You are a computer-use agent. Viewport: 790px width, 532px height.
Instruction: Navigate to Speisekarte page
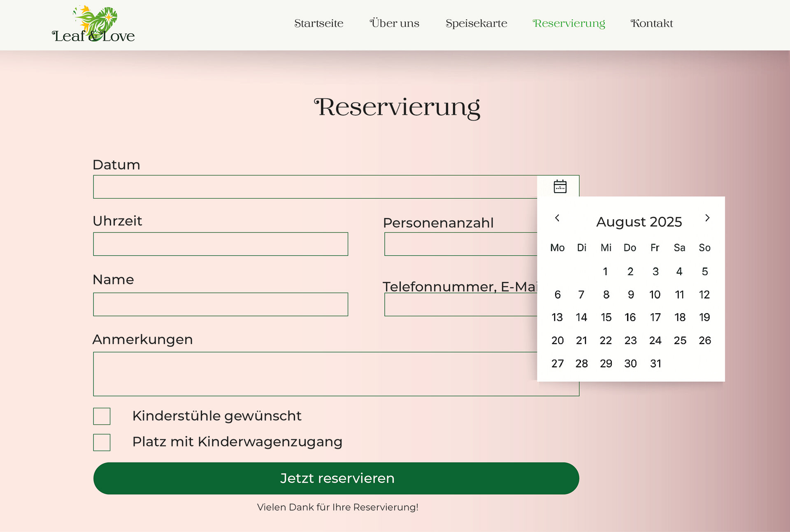(476, 23)
